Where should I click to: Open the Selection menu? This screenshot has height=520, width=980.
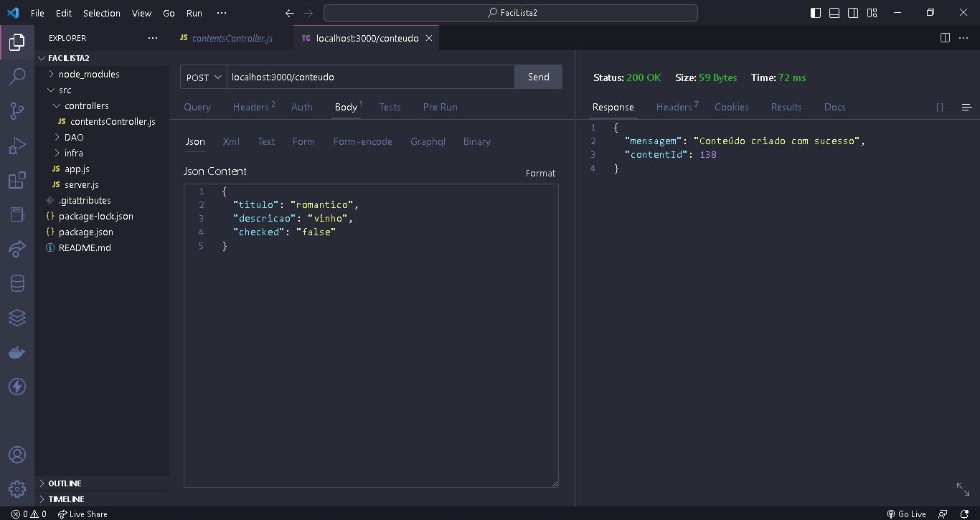(102, 13)
